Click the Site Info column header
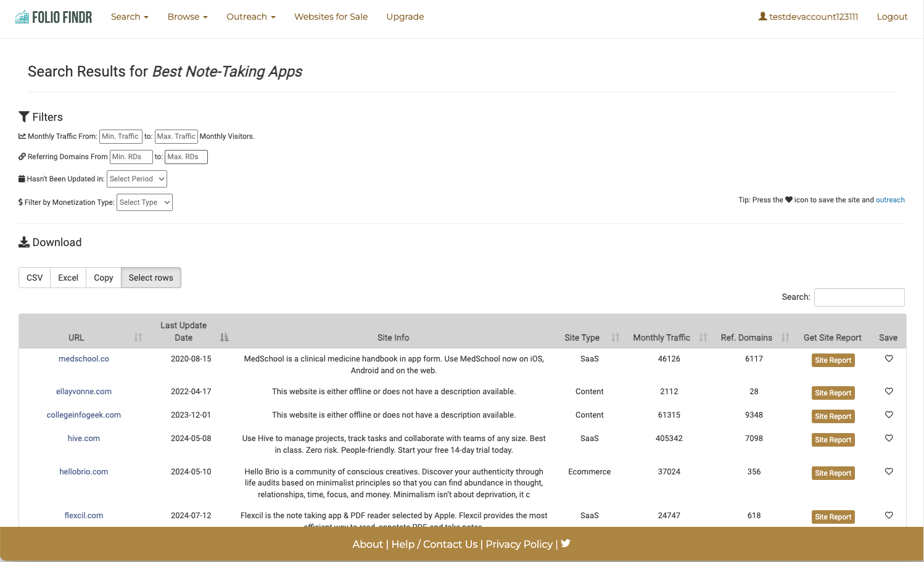Screen dimensions: 924x562 click(x=394, y=337)
